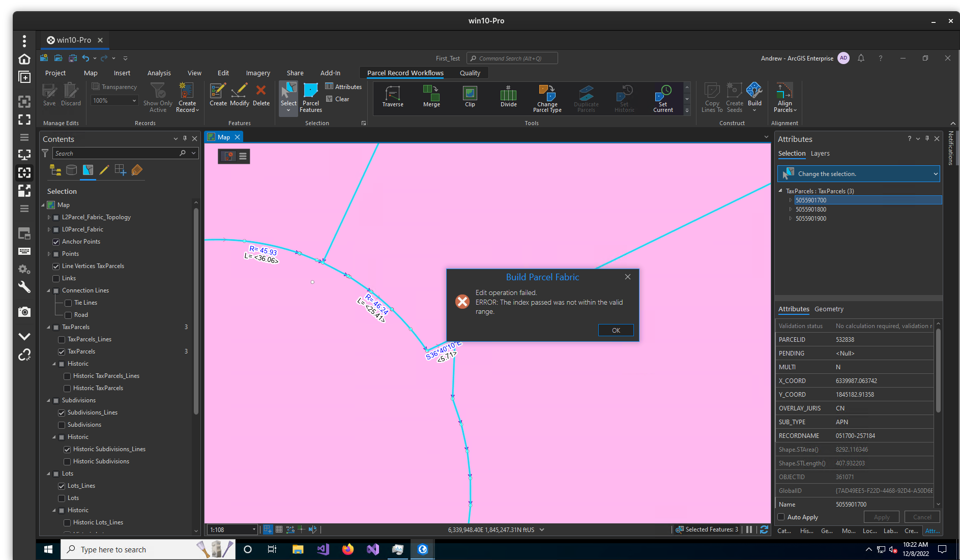The height and width of the screenshot is (560, 960).
Task: Activate the Clip tool
Action: (470, 96)
